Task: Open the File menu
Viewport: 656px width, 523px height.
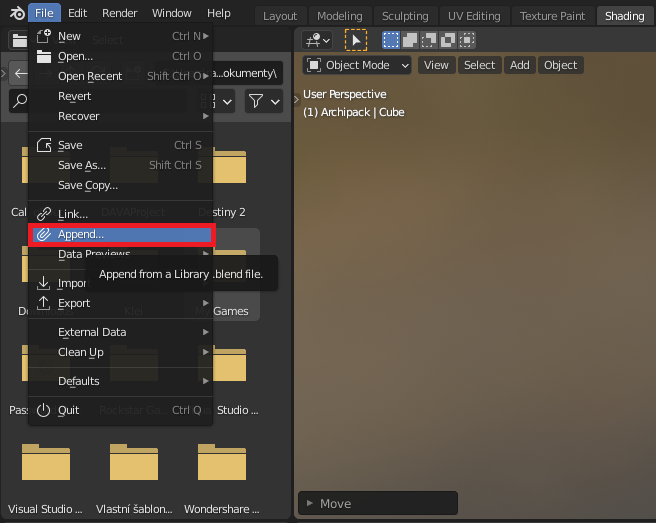Action: coord(44,13)
